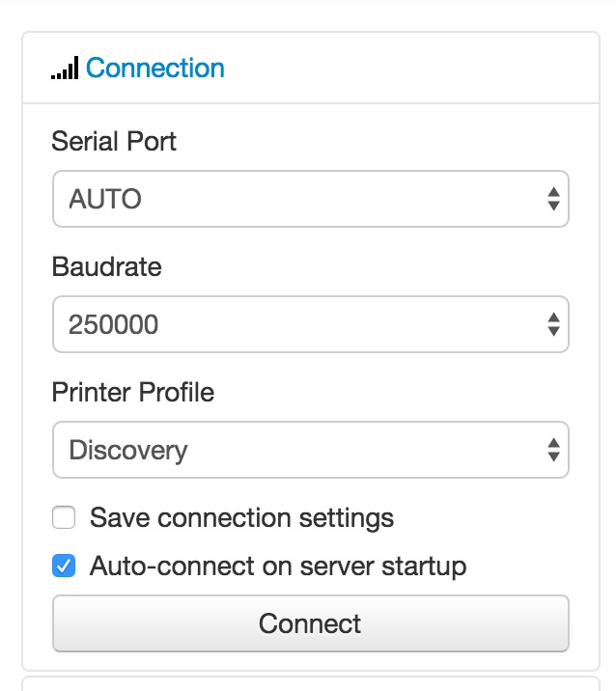Click the Auto-connect on server startup label
Viewport: 616px width, 691px height.
(x=278, y=566)
